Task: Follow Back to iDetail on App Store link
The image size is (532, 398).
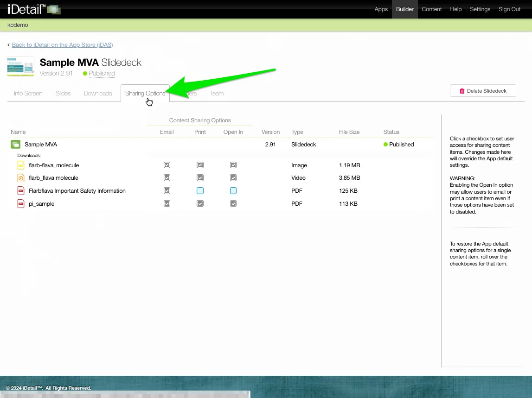Action: point(62,45)
